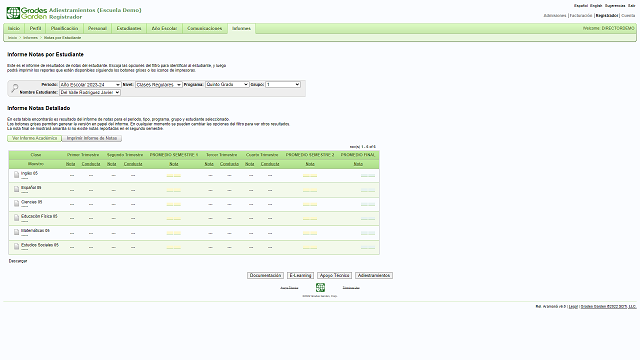The image size is (640, 360).
Task: Open the Nivel dropdown
Action: 159,84
